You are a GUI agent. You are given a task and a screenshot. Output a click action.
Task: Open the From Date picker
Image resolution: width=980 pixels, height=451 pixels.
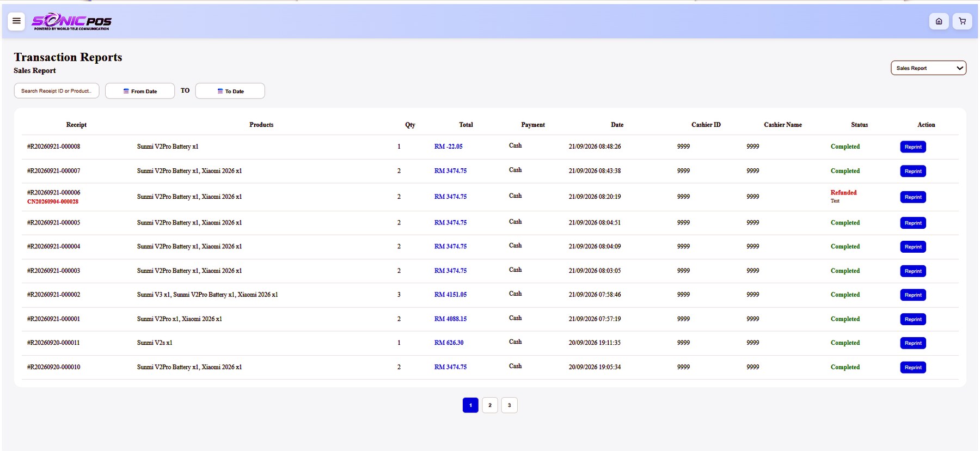(x=140, y=91)
